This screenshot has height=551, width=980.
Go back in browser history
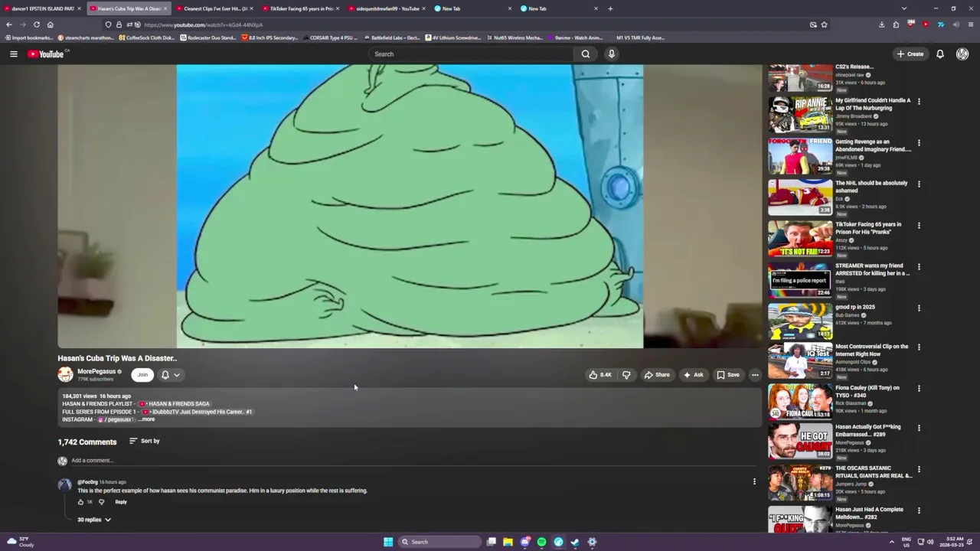tap(8, 24)
